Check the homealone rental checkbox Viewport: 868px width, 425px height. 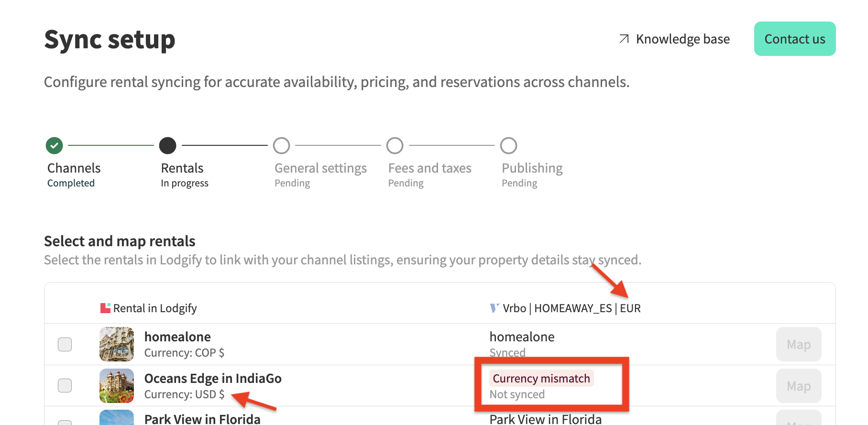(x=65, y=344)
